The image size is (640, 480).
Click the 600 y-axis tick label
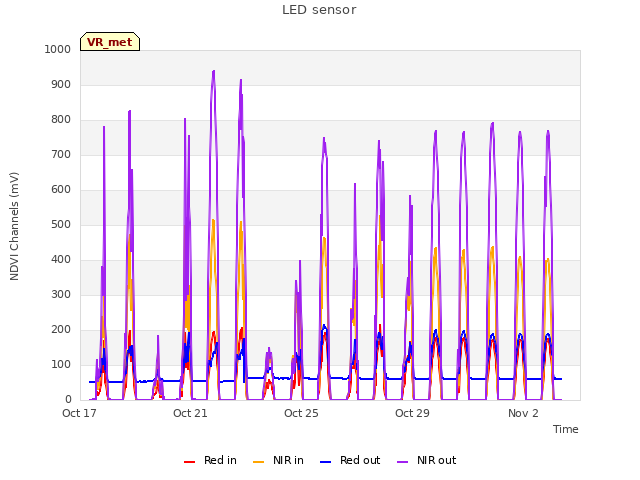pyautogui.click(x=61, y=190)
